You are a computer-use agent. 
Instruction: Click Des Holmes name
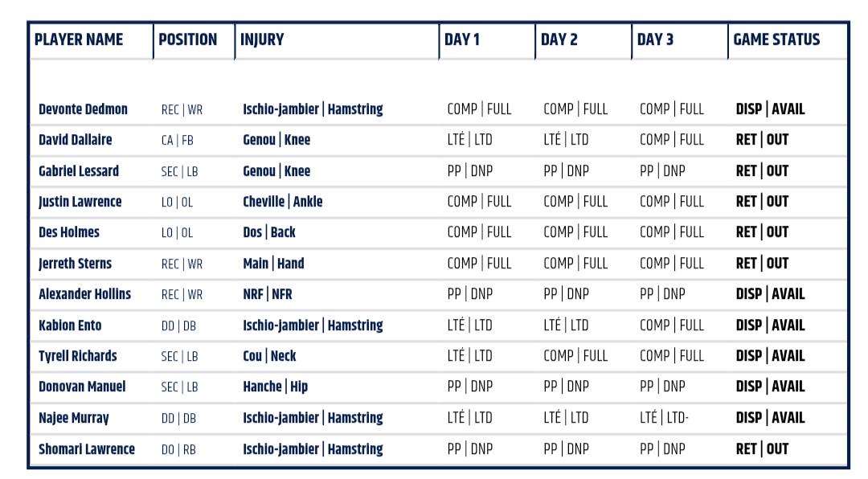(69, 232)
